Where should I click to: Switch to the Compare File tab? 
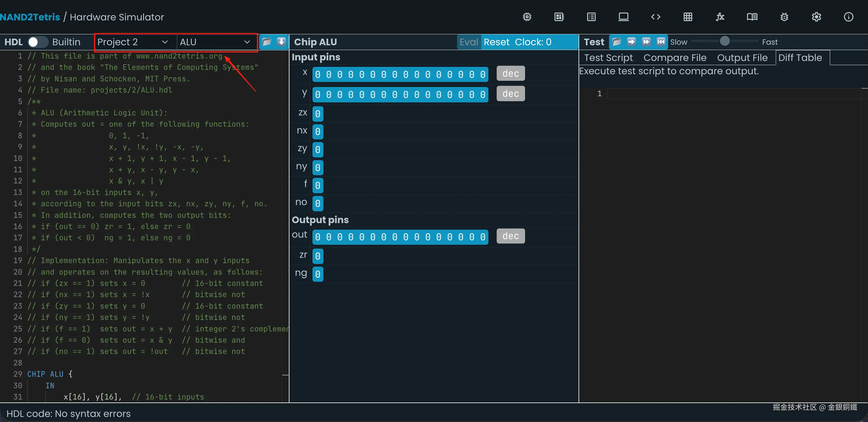[675, 58]
